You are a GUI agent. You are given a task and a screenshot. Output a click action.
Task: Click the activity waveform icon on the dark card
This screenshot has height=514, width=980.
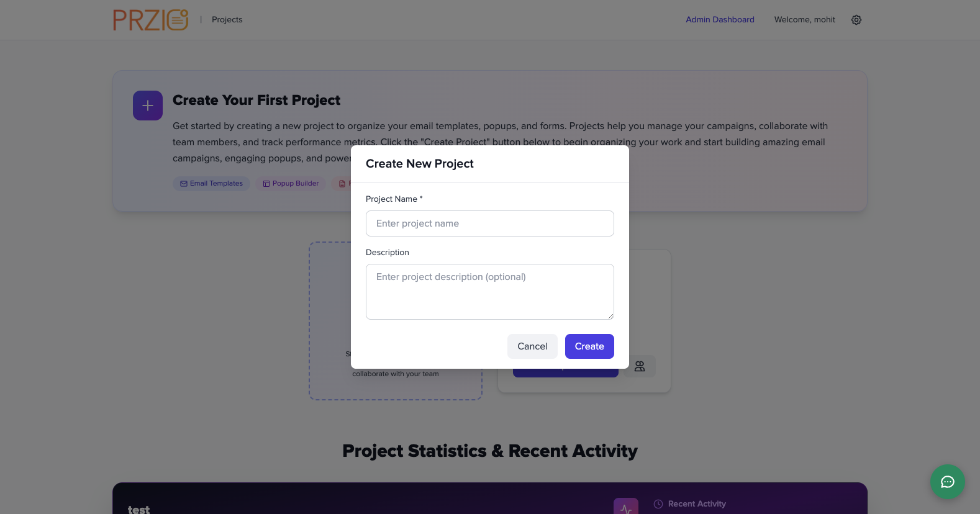[x=625, y=506]
